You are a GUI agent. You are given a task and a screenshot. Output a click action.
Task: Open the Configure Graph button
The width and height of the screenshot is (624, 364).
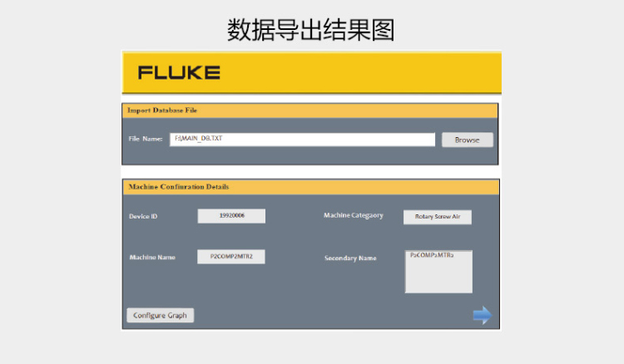tap(161, 315)
